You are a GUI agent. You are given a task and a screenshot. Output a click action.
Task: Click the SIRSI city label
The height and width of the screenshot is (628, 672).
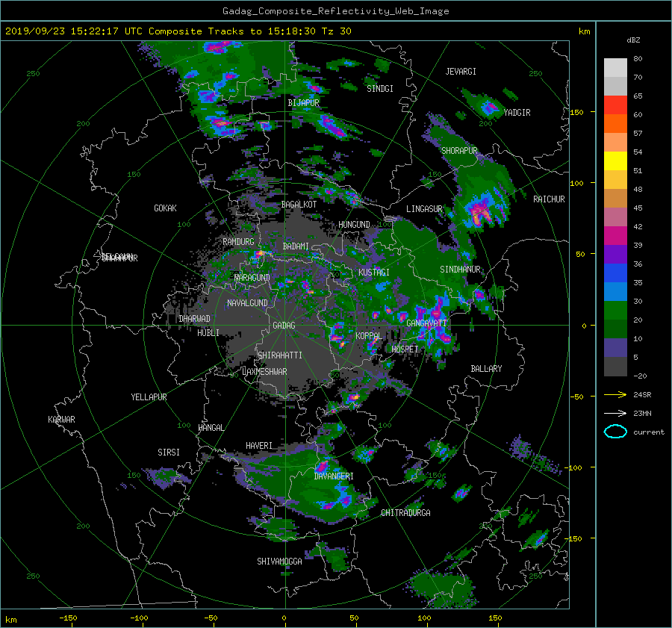coord(169,453)
